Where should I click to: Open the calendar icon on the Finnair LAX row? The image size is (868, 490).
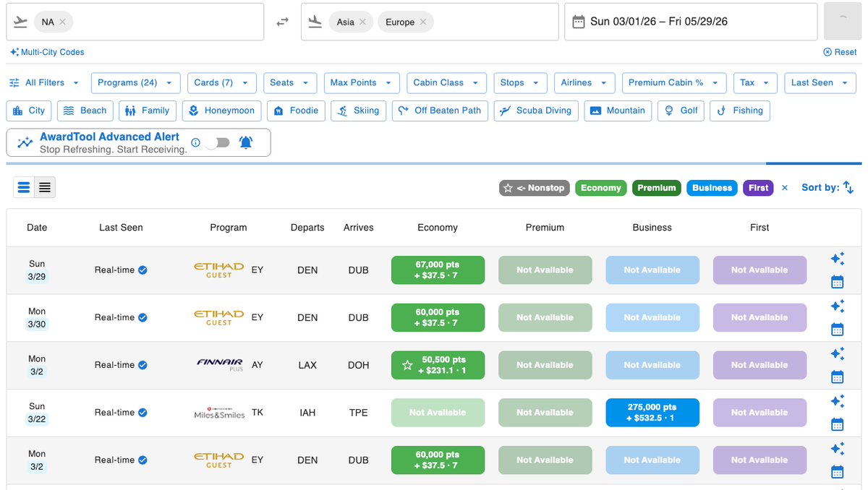pos(837,377)
